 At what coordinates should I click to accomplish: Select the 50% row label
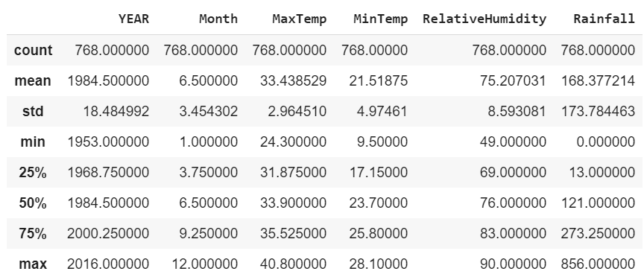coord(33,203)
